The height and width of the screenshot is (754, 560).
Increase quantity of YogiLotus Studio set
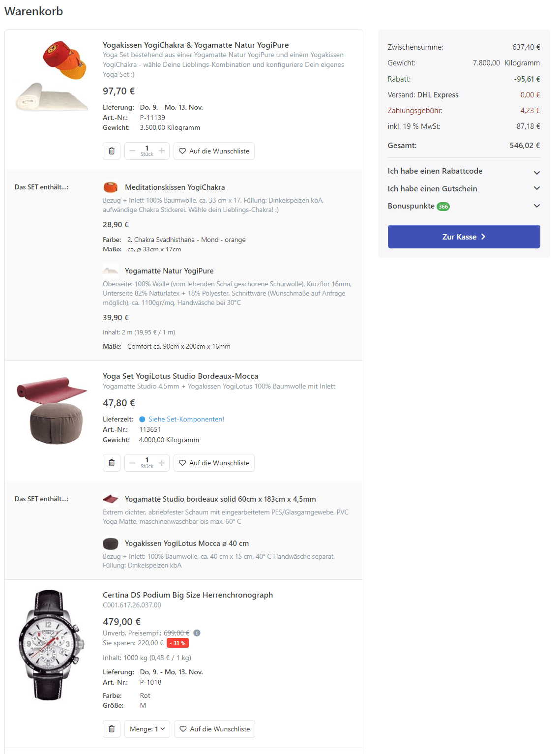pyautogui.click(x=162, y=463)
